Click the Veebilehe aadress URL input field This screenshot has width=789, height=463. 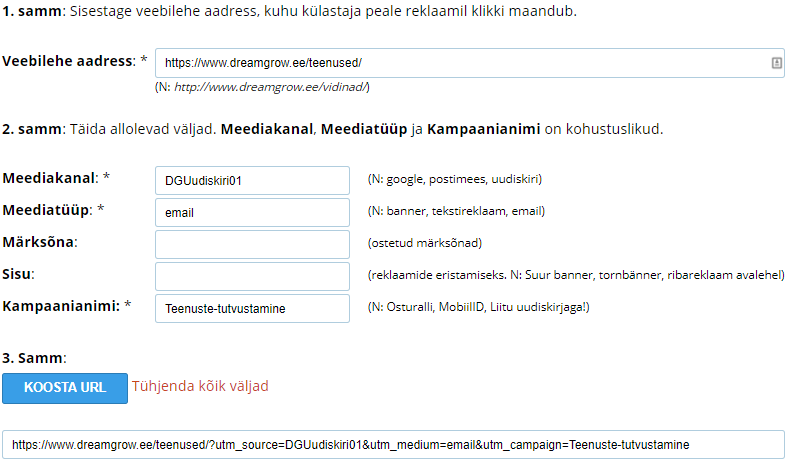click(x=469, y=63)
